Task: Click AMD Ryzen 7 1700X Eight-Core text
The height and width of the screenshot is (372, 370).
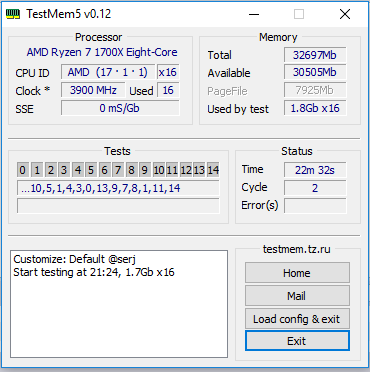Action: (102, 52)
